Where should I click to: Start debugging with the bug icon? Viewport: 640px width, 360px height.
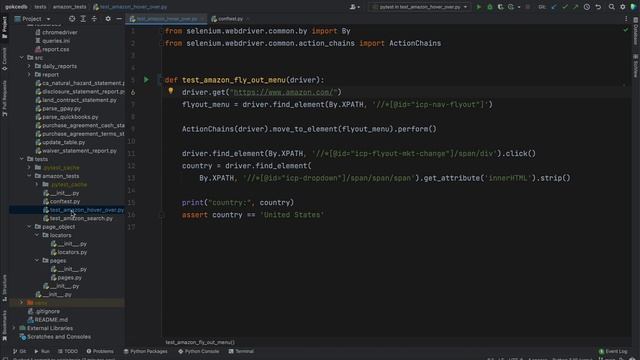coord(490,7)
